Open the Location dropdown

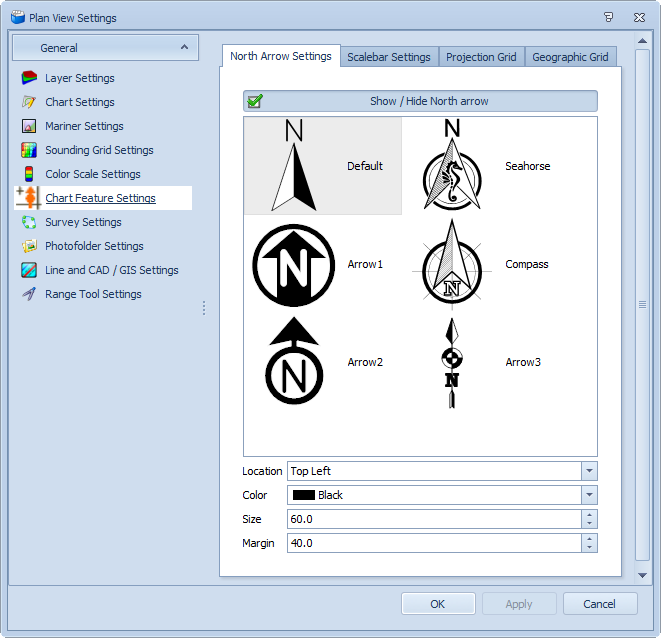click(589, 471)
